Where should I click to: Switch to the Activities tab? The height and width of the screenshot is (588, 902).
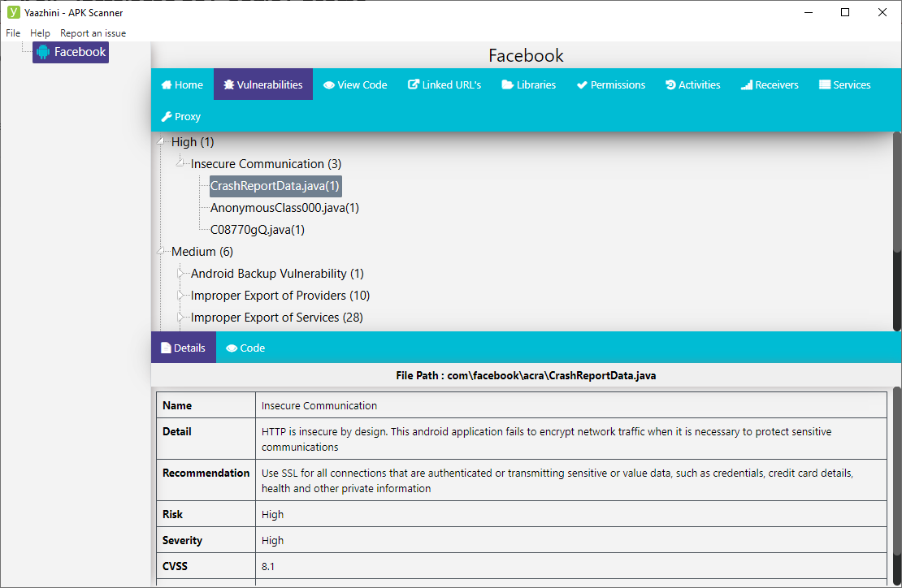point(692,84)
